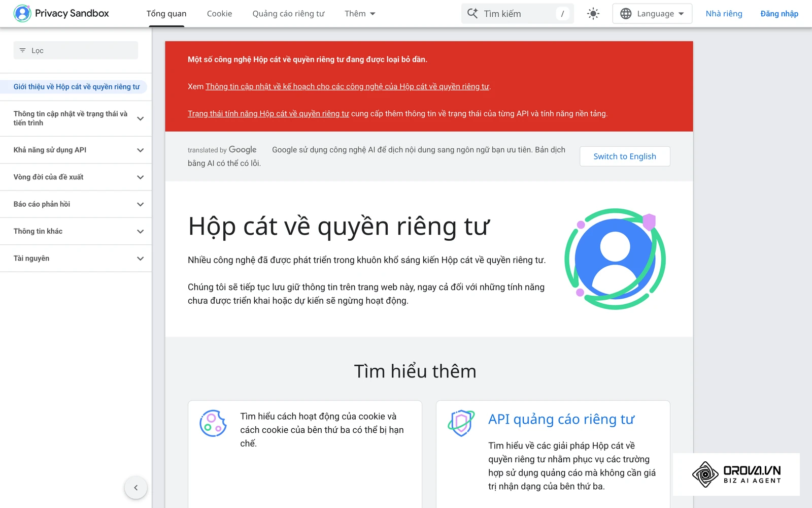Open the Language dropdown
The height and width of the screenshot is (508, 812).
652,14
